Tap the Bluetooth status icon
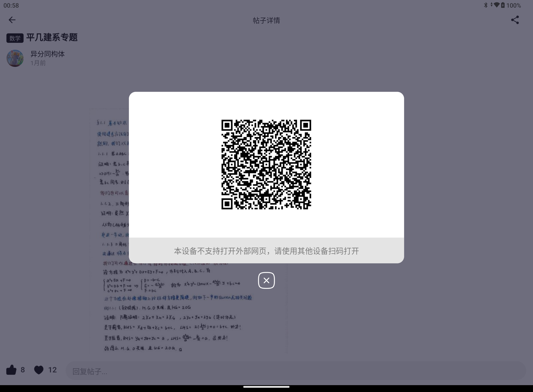Screen dimensions: 533x392 (x=485, y=5)
